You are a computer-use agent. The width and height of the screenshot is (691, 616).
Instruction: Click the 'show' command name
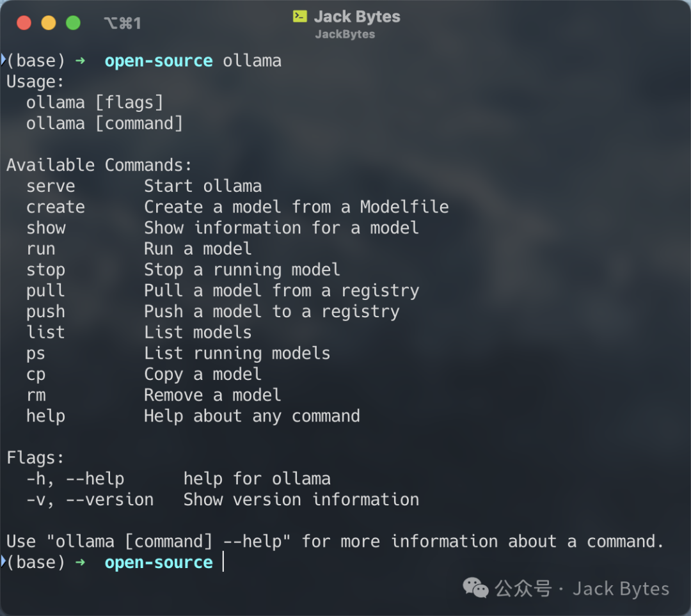click(x=46, y=228)
